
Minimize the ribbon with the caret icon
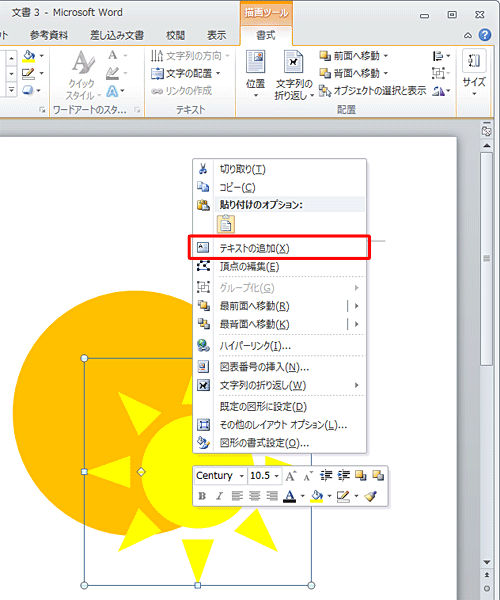point(468,36)
